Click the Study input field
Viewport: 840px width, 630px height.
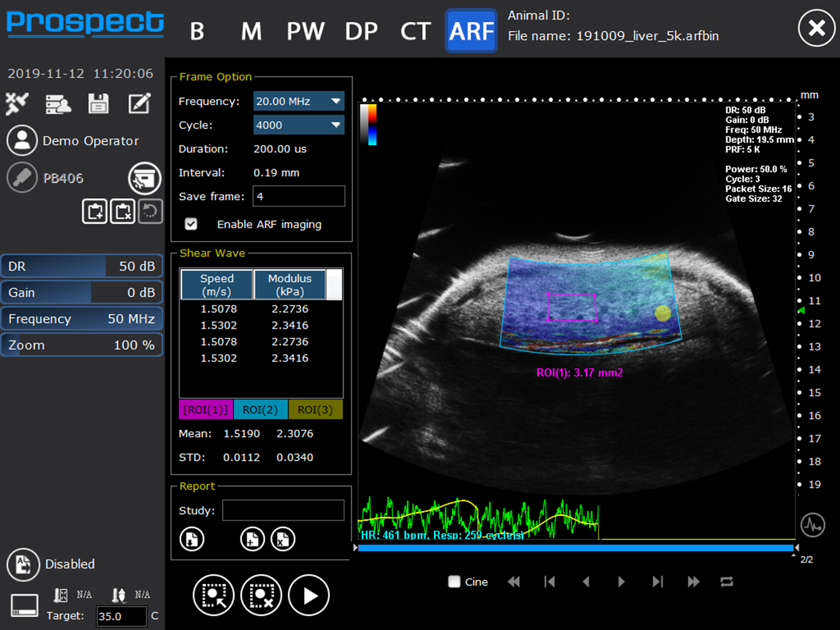[283, 511]
